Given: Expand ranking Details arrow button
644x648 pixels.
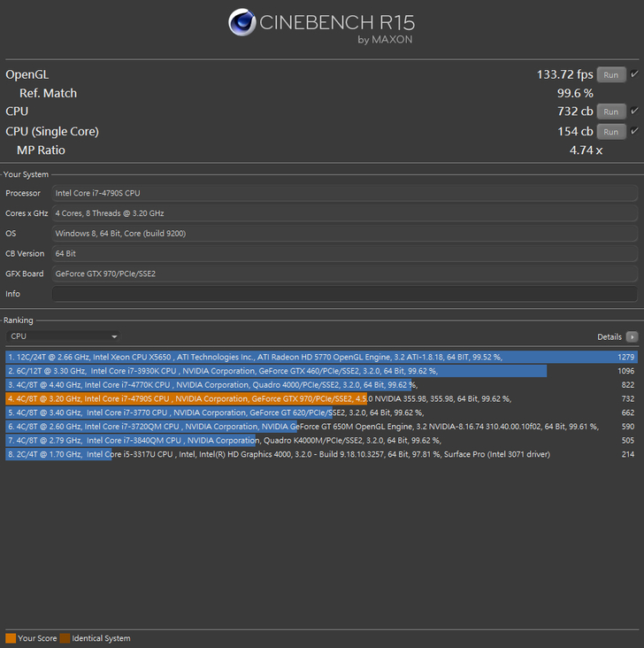Looking at the screenshot, I should 632,337.
